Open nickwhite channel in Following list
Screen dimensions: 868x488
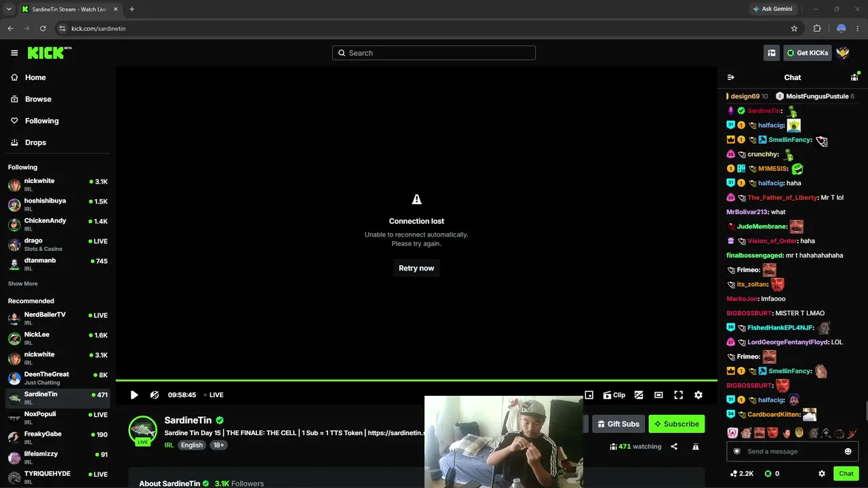click(57, 185)
